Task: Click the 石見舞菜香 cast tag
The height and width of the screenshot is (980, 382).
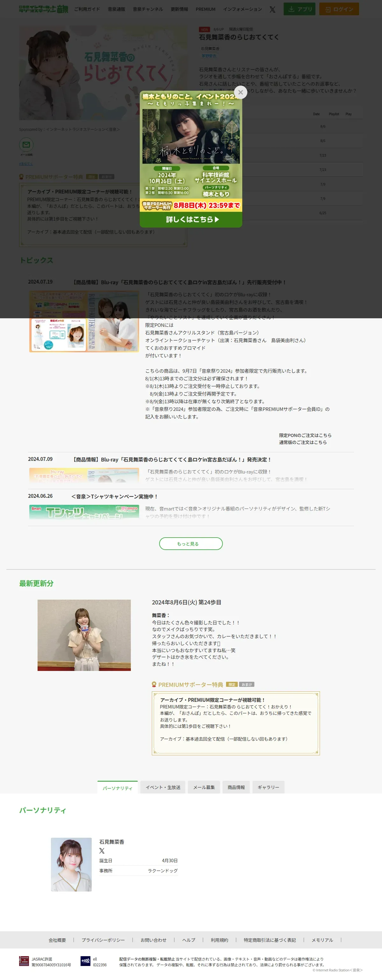Action: 210,49
